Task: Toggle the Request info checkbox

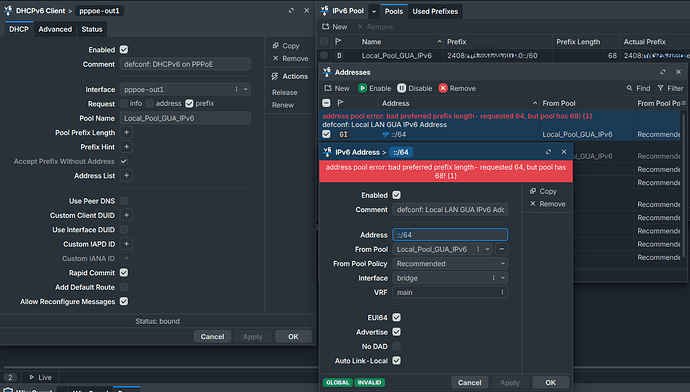Action: pyautogui.click(x=124, y=103)
